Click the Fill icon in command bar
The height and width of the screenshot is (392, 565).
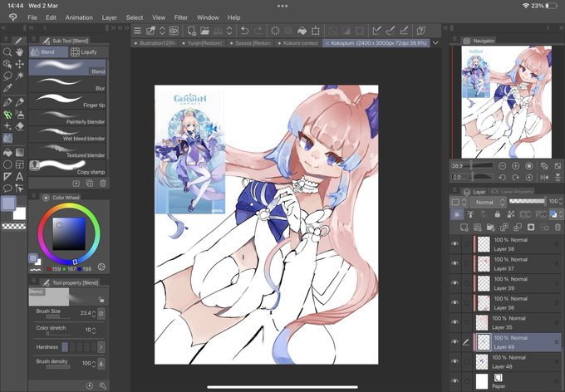(x=302, y=31)
